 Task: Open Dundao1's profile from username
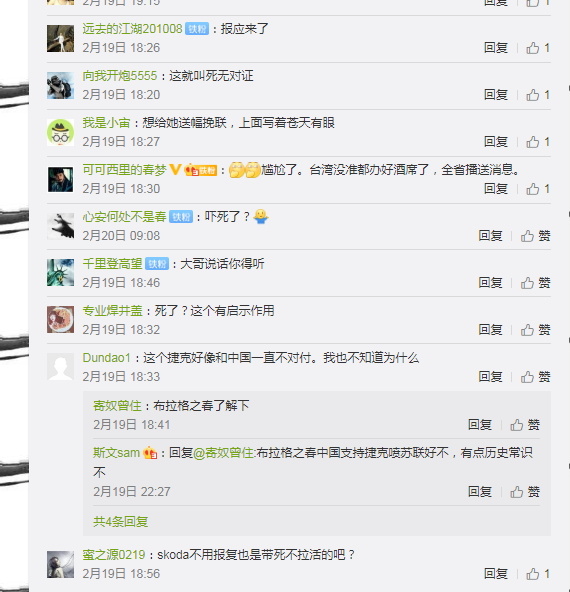[x=106, y=358]
